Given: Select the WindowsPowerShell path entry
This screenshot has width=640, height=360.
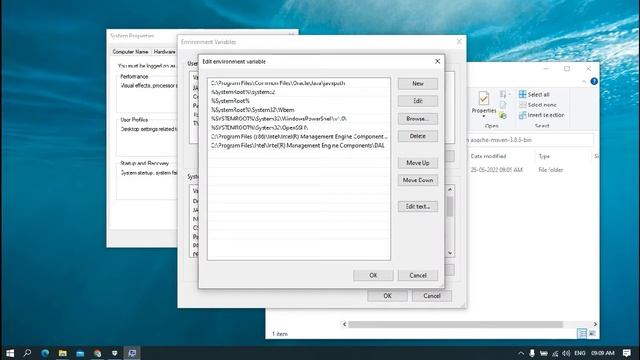Looking at the screenshot, I should pyautogui.click(x=298, y=119).
